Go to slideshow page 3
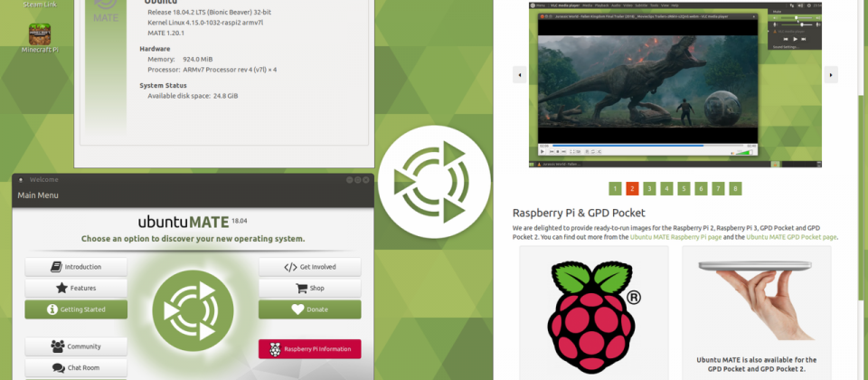Image resolution: width=868 pixels, height=380 pixels. pos(649,188)
